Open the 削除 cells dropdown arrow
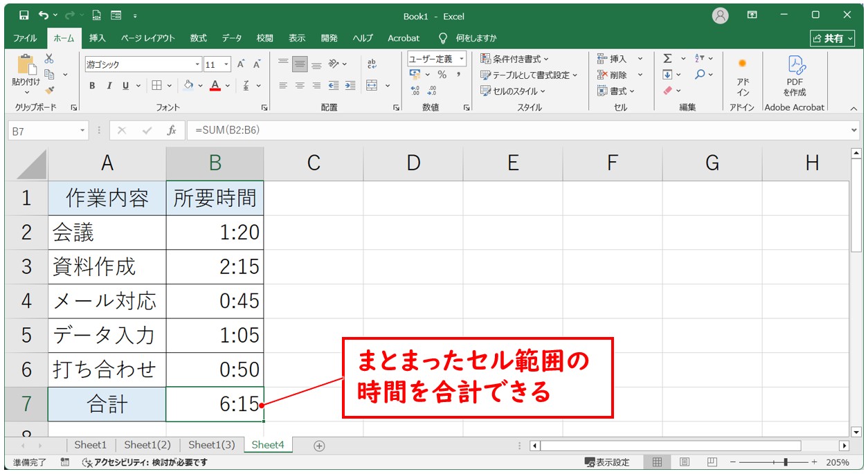The image size is (868, 474). (640, 75)
